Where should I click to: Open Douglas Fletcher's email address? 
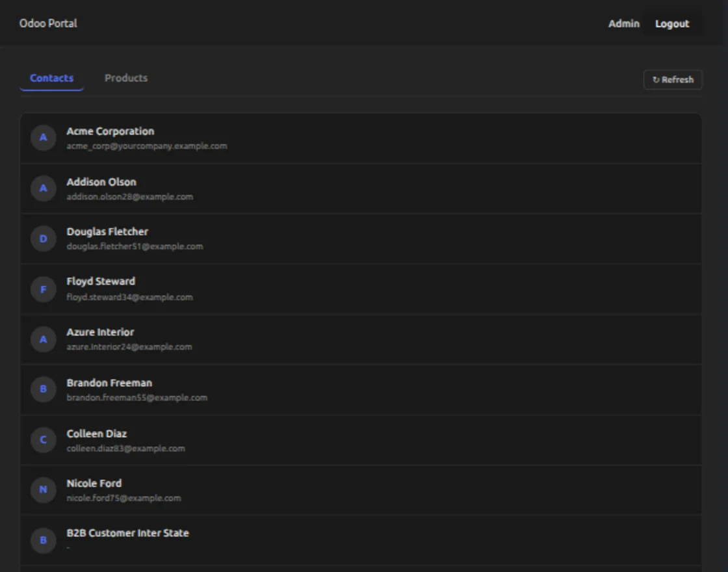point(135,246)
